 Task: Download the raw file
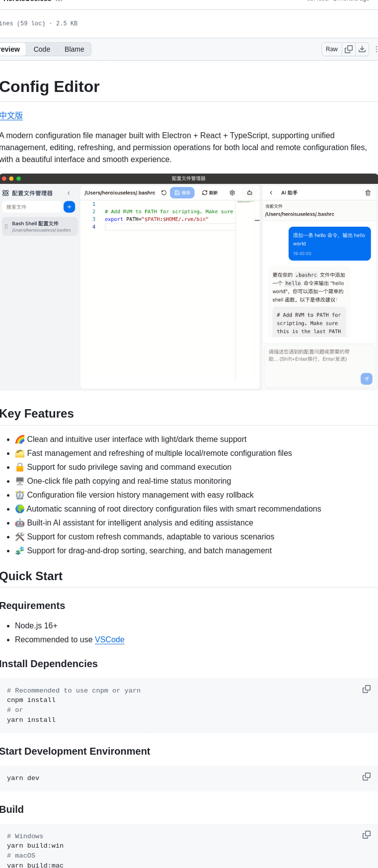click(x=362, y=49)
